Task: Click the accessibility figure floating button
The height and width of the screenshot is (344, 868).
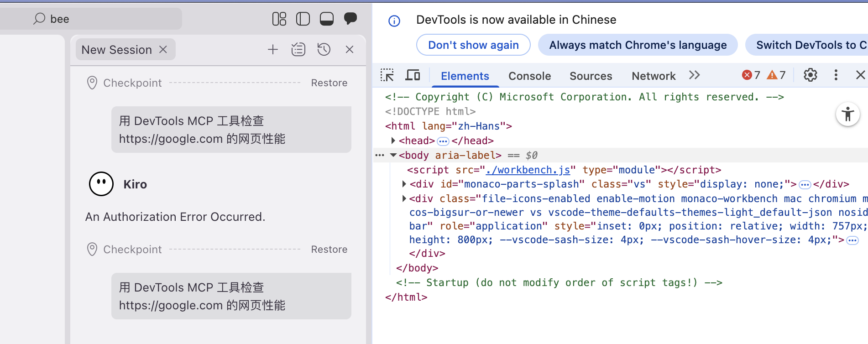Action: coord(847,115)
